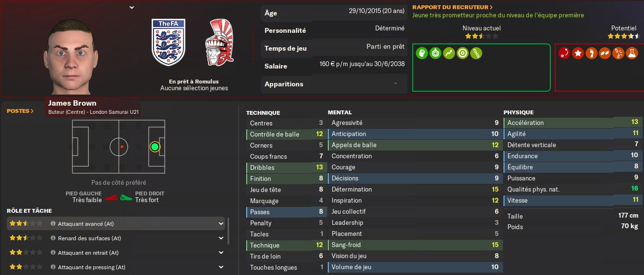
Task: Open the Rapport du recruteur link
Action: [x=452, y=7]
